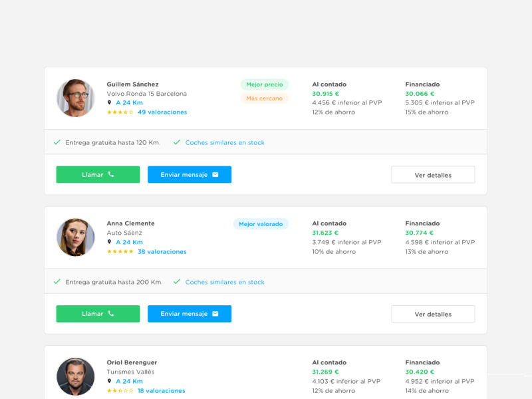
Task: Open the 49 valoraciones reviews link
Action: pyautogui.click(x=162, y=112)
